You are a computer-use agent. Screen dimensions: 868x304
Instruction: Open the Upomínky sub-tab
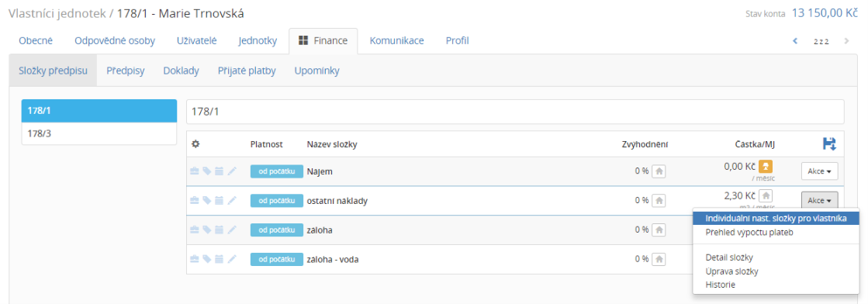point(316,71)
